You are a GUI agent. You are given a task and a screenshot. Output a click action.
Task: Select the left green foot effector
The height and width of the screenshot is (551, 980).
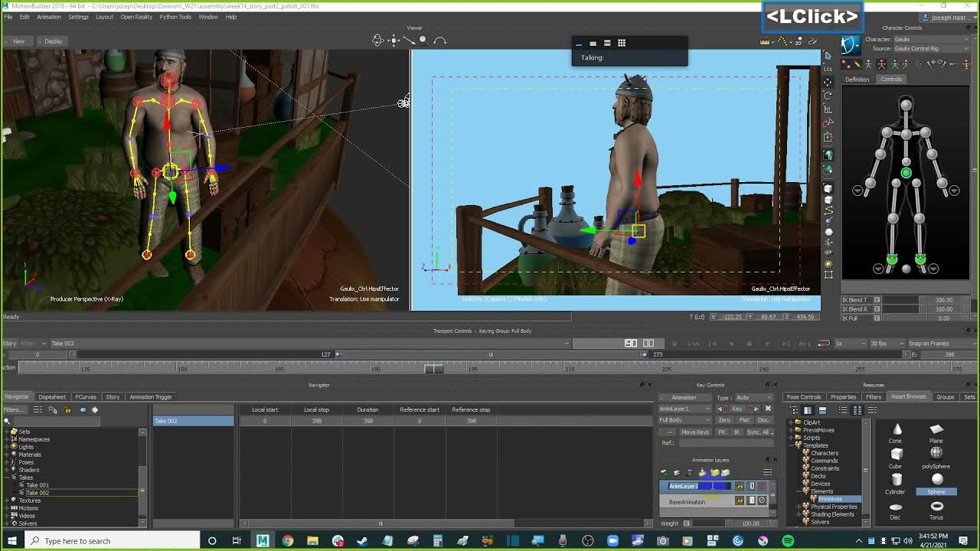892,259
